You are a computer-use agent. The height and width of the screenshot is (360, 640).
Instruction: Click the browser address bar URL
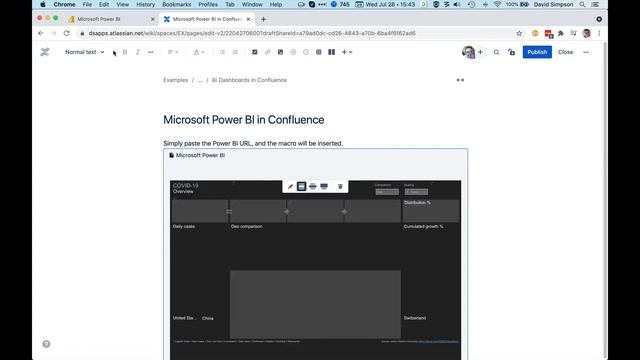click(x=252, y=33)
